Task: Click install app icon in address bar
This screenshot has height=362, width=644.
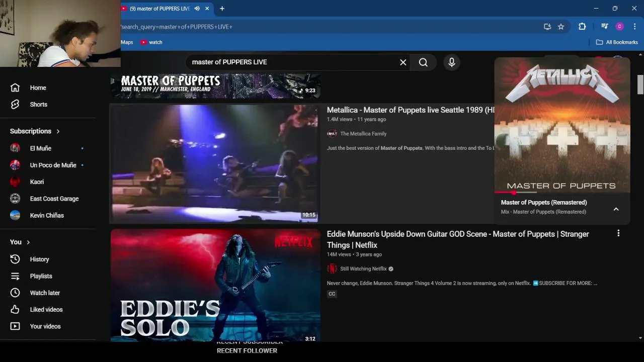Action: 547,27
